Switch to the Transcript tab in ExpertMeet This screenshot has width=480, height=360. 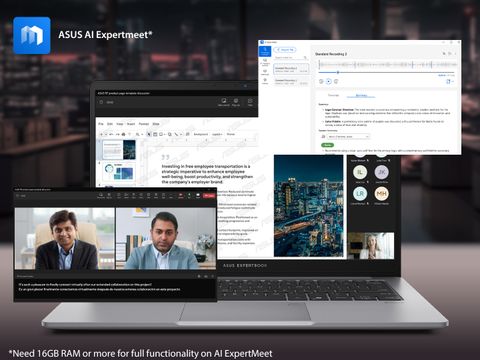click(333, 95)
